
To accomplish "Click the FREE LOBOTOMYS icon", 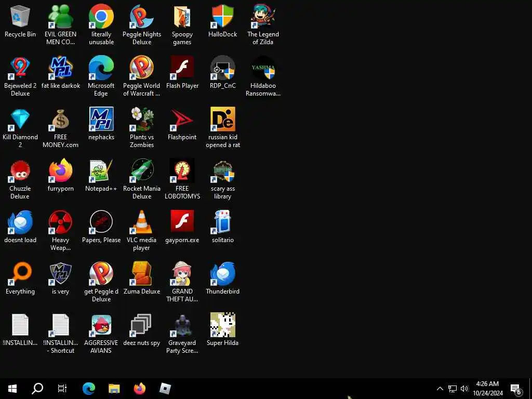I will [182, 170].
